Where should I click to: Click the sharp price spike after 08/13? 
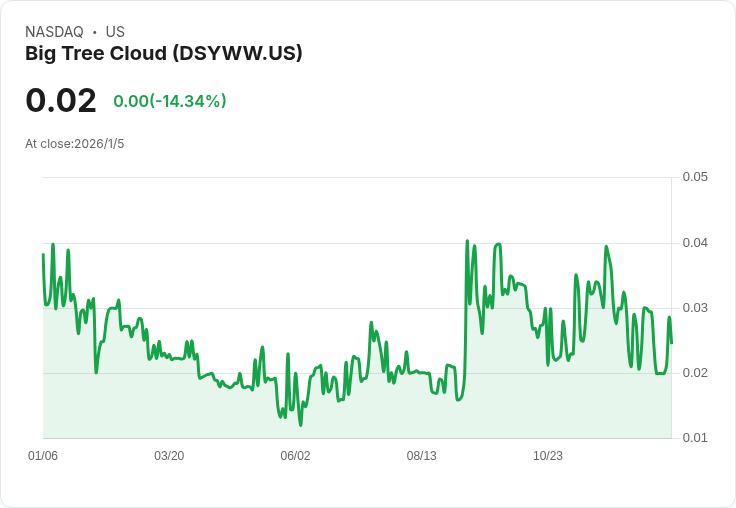pyautogui.click(x=467, y=241)
